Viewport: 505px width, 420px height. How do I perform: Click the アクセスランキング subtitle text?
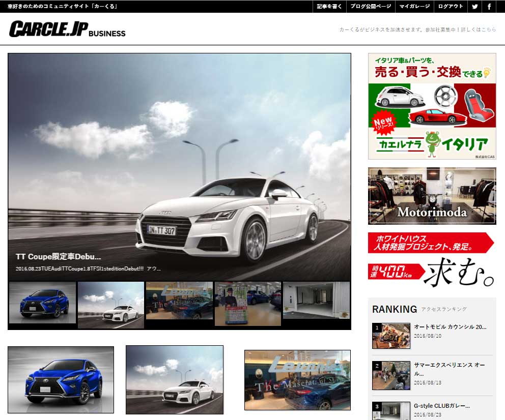tap(444, 309)
